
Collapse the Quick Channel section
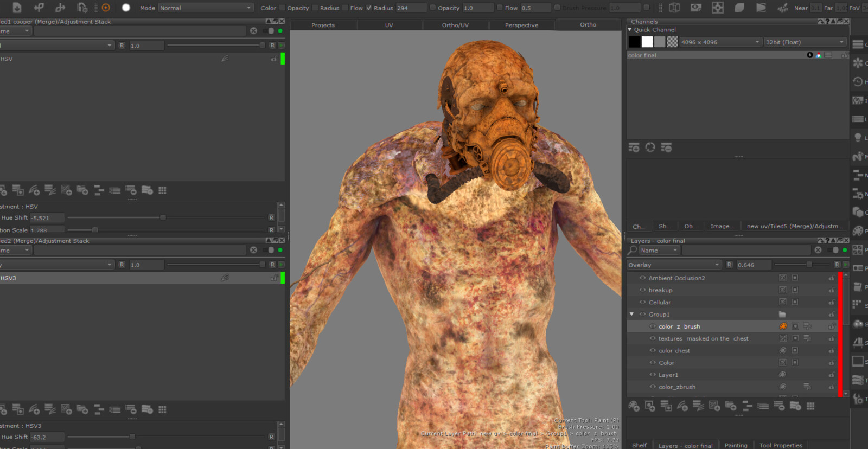click(x=630, y=30)
